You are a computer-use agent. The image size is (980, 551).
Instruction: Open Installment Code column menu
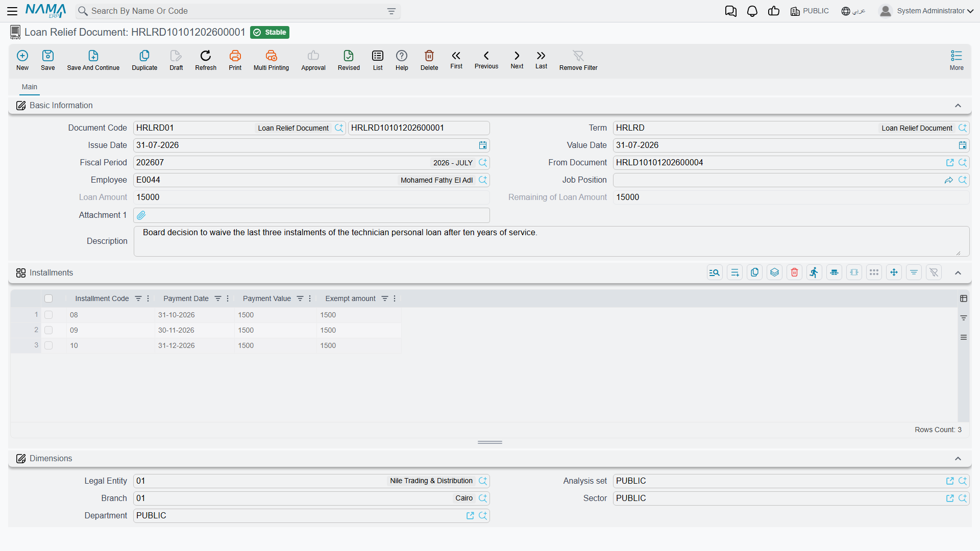[148, 298]
